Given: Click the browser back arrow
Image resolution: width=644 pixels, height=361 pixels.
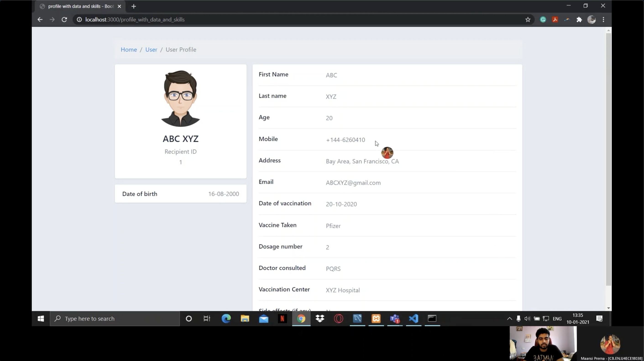Looking at the screenshot, I should pyautogui.click(x=40, y=19).
